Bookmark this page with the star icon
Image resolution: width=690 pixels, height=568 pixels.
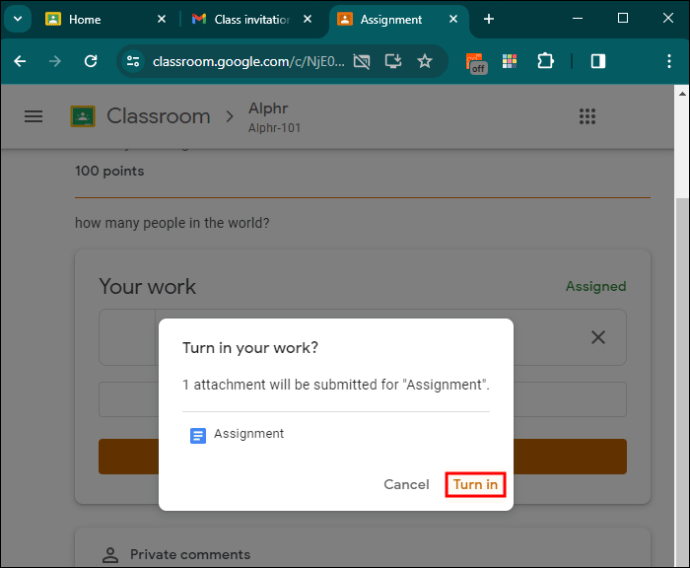pyautogui.click(x=425, y=61)
